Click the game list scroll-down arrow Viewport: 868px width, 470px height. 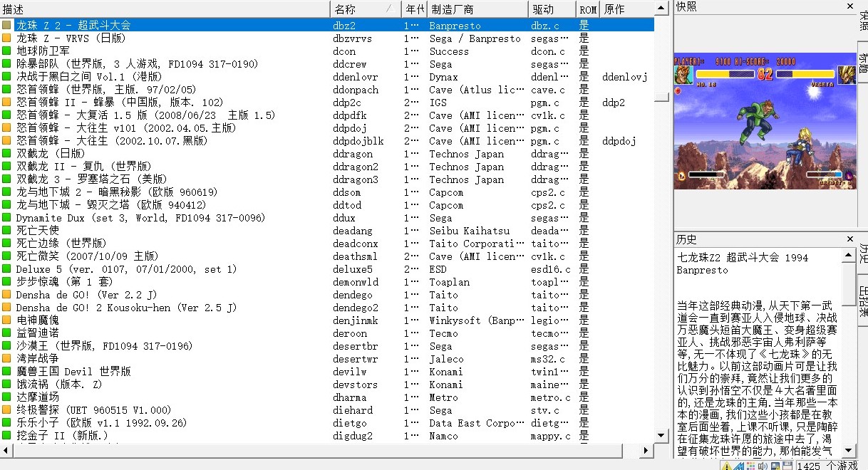pos(661,437)
